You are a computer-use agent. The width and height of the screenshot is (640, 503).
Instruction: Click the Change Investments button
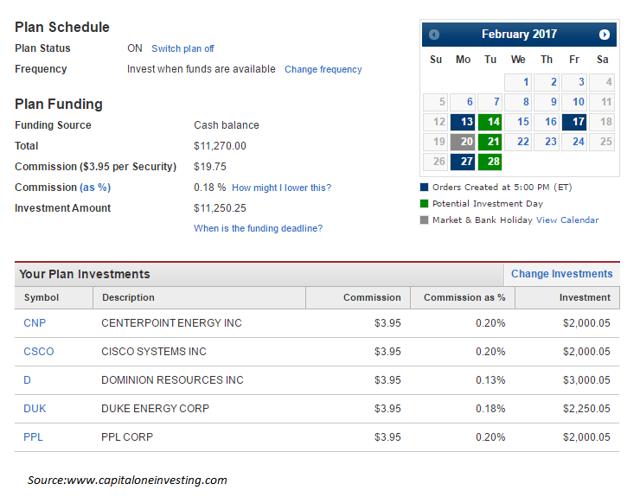562,274
